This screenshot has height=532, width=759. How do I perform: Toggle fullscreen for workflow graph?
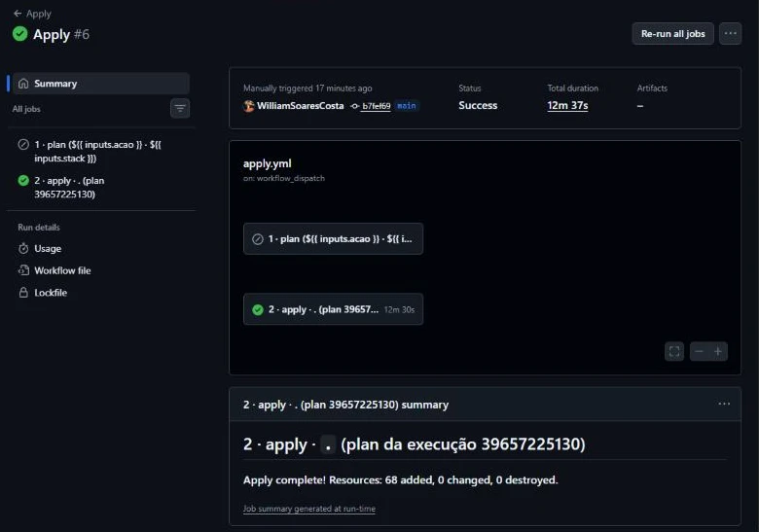(674, 351)
